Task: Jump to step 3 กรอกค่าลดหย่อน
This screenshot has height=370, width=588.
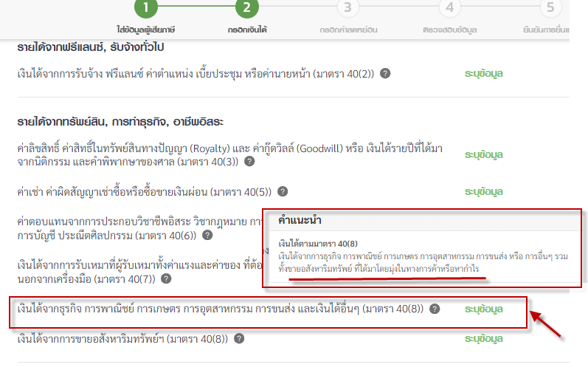Action: coord(347,9)
